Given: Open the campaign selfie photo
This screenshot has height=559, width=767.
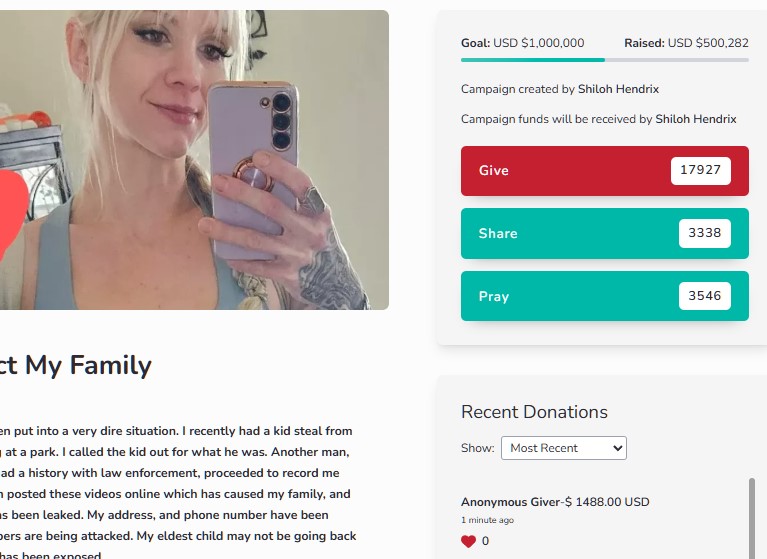Looking at the screenshot, I should tap(194, 159).
